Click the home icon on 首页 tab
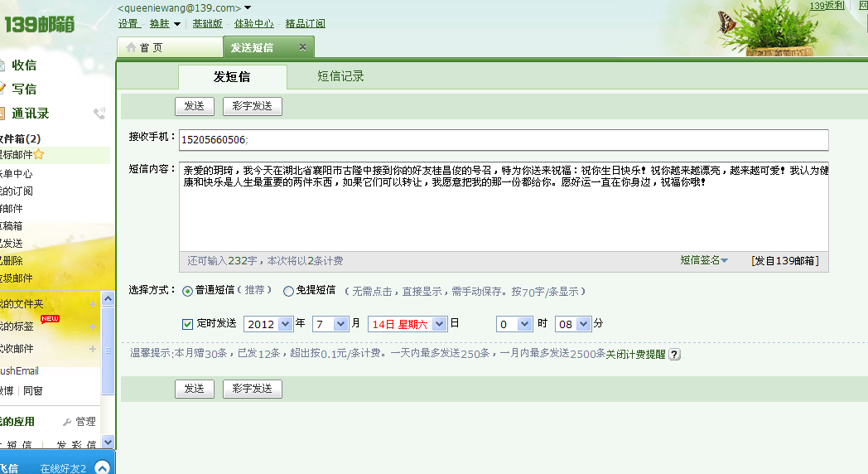 coord(131,47)
